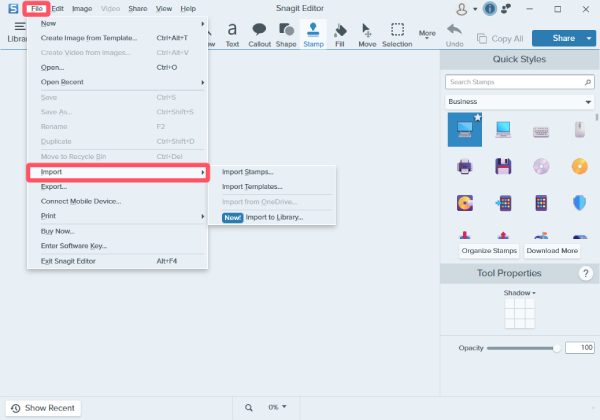Choose the computer mouse stamp
Screen dimensions: 600x420
(579, 129)
